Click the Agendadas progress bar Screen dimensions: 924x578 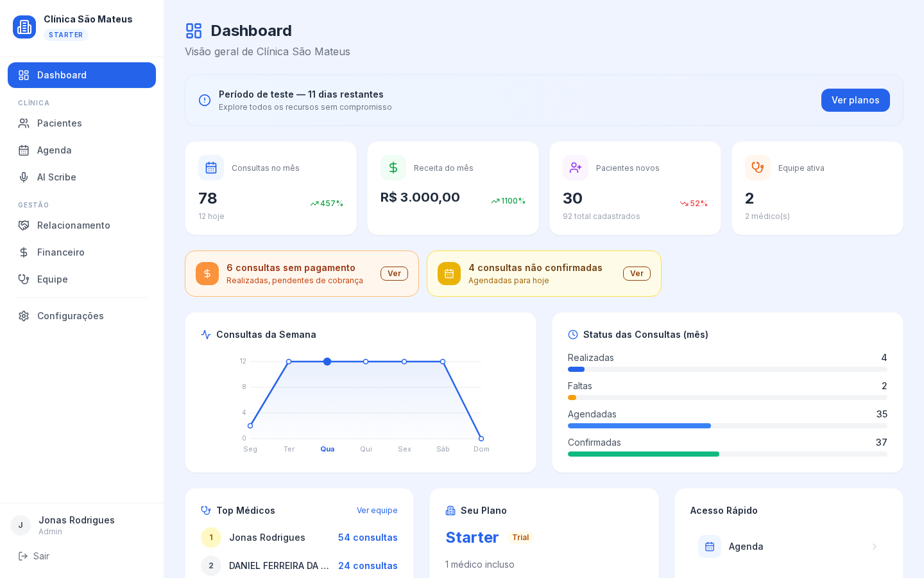(728, 426)
